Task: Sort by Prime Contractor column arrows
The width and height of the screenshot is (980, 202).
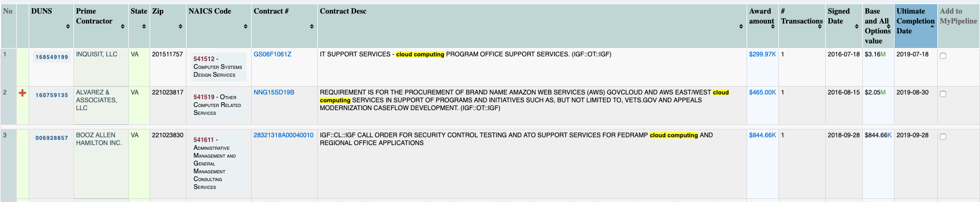Action: 122,26
